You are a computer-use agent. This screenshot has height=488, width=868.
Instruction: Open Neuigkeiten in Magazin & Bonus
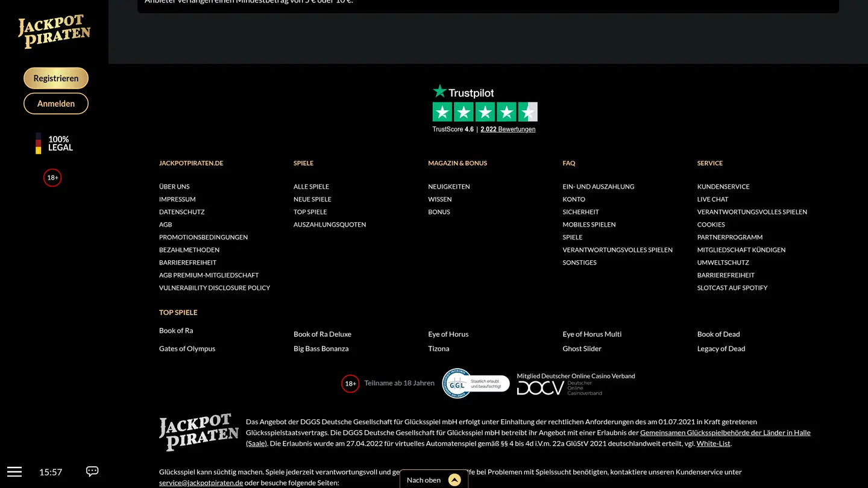[x=449, y=187]
